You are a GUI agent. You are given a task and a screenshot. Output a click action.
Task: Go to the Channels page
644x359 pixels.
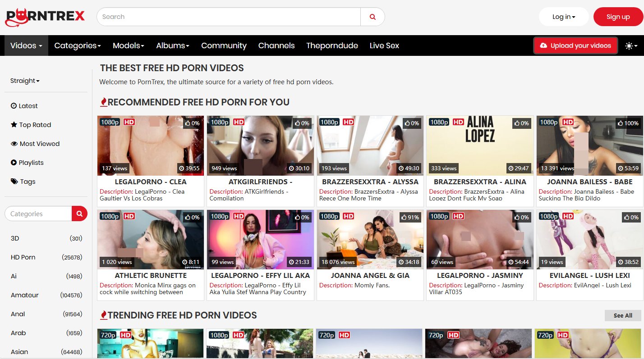pyautogui.click(x=276, y=45)
